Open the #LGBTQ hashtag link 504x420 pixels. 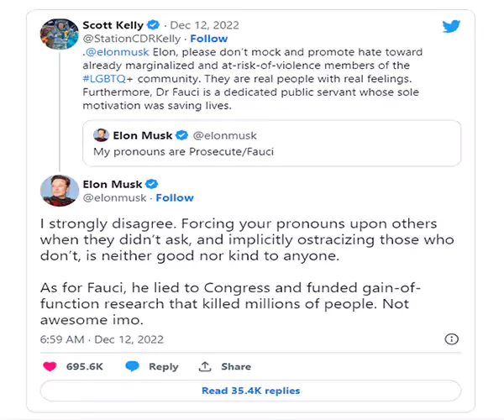click(104, 79)
